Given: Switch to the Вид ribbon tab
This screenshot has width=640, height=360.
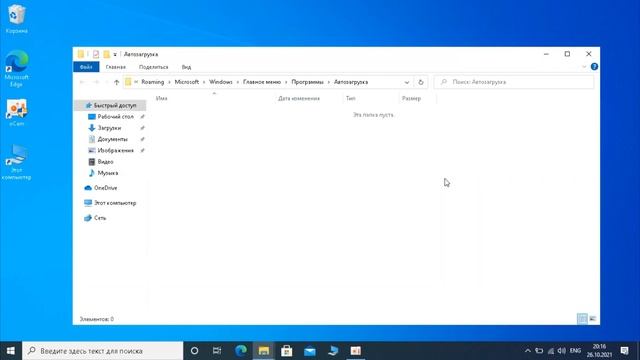Looking at the screenshot, I should pyautogui.click(x=186, y=67).
